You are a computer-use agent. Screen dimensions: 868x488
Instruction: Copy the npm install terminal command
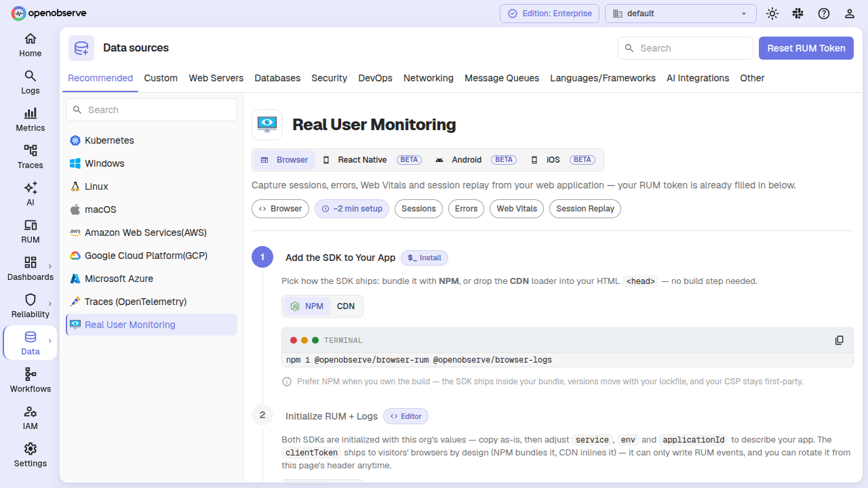click(840, 340)
